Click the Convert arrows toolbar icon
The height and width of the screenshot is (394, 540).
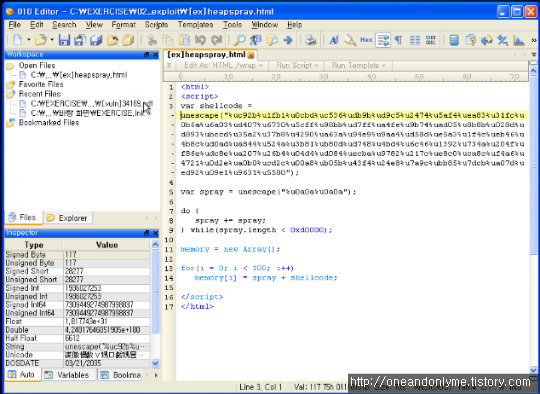[486, 40]
